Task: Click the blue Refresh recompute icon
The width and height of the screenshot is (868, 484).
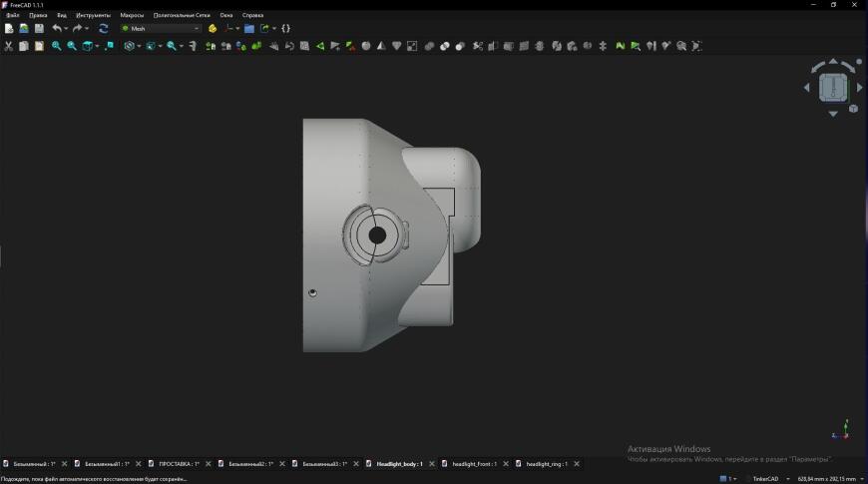Action: pos(103,28)
